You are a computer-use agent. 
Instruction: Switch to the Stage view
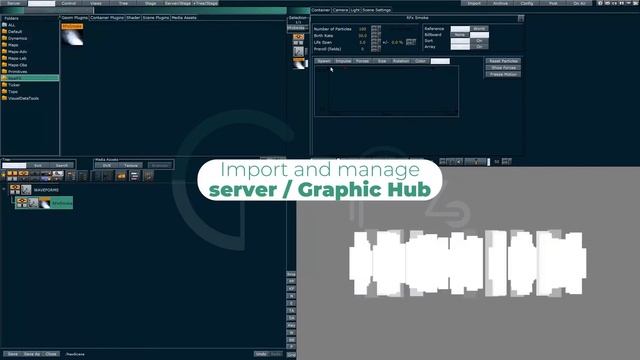(151, 3)
